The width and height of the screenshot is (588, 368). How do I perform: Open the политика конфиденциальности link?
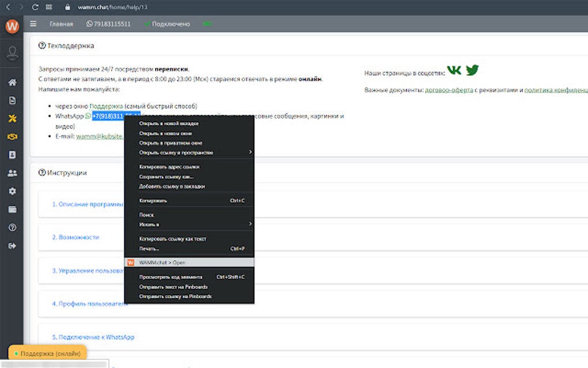(x=556, y=90)
